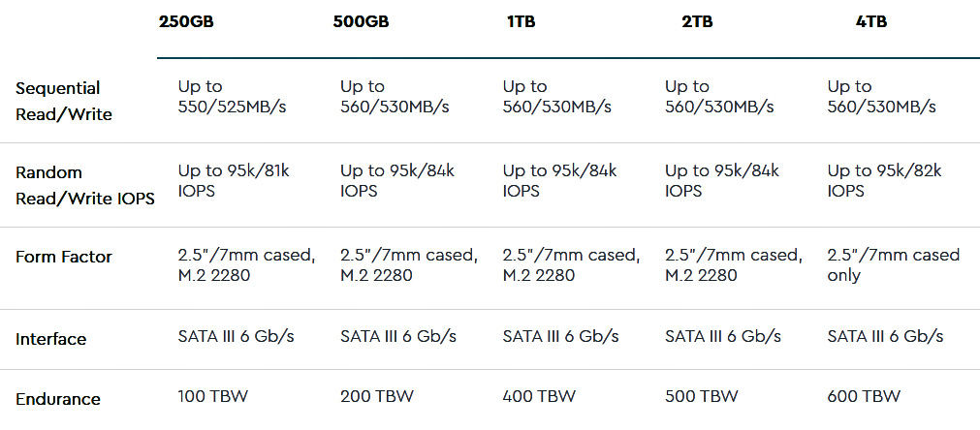Click the Sequential Read/Write row label
Screen dimensions: 980x430
point(64,101)
